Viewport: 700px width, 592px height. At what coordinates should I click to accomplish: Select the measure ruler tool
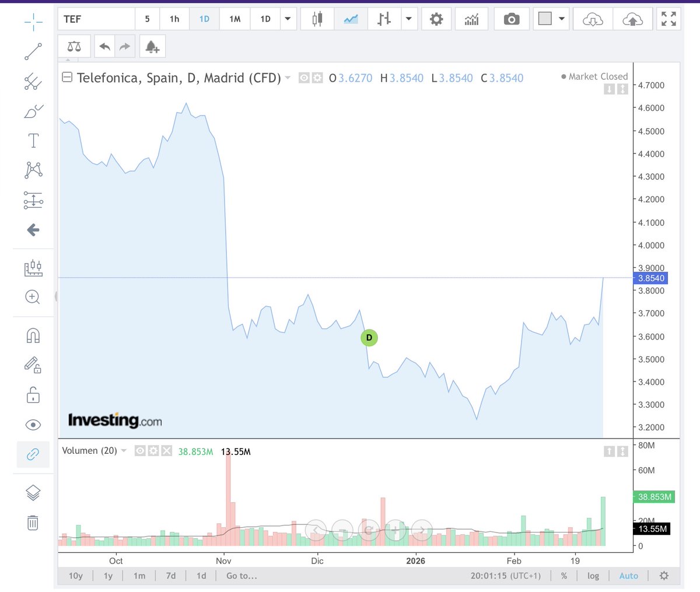(x=33, y=268)
